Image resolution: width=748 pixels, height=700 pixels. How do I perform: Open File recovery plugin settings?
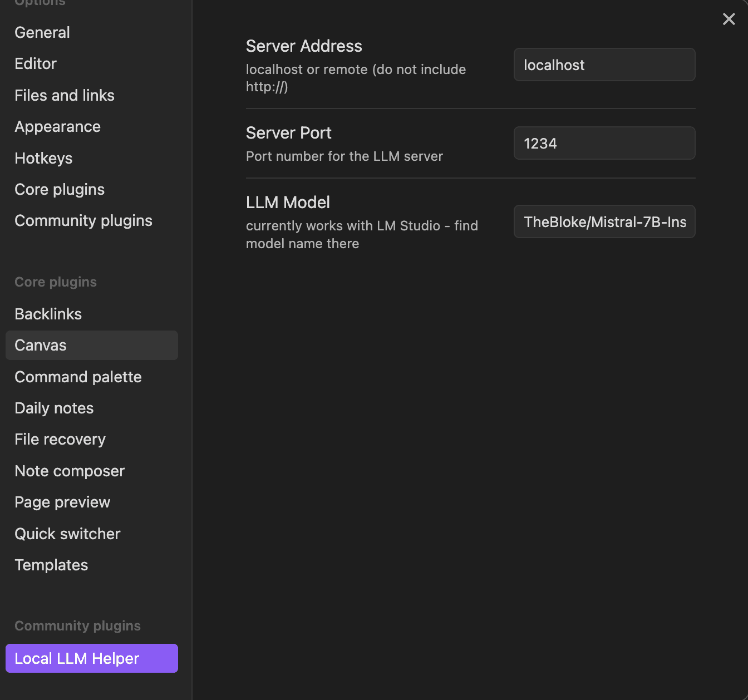(x=60, y=439)
